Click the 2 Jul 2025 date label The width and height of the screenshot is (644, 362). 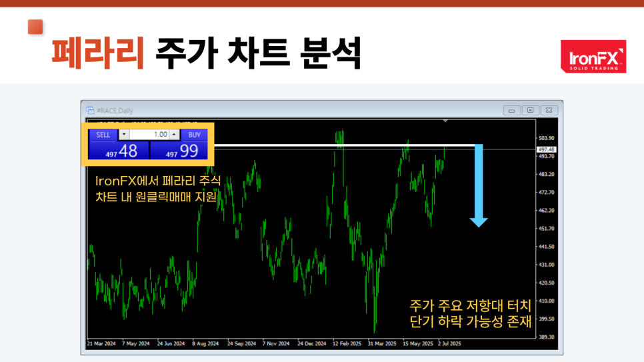[x=449, y=343]
